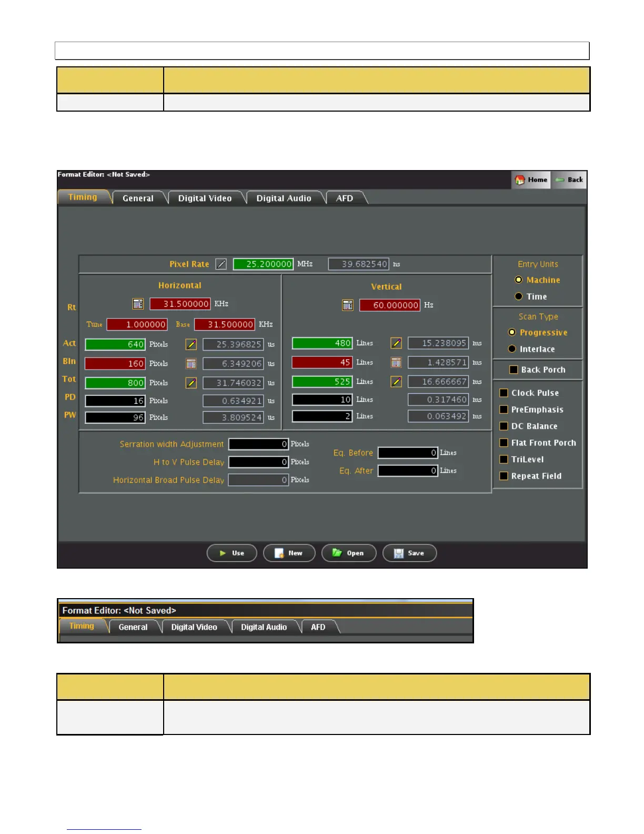The image size is (644, 834).
Task: Click Digital Video tab in lower Format Editor strip
Action: [x=194, y=627]
